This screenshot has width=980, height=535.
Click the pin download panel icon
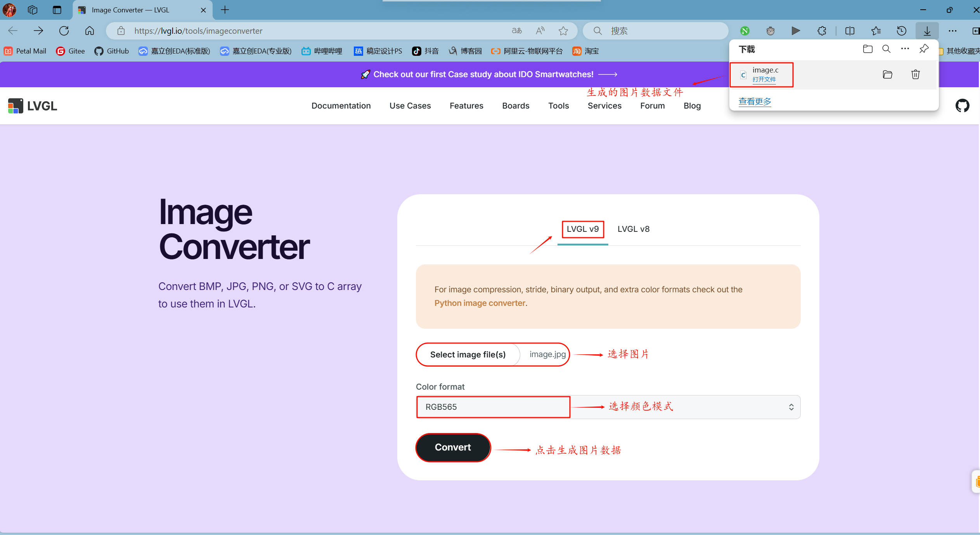[x=925, y=49]
